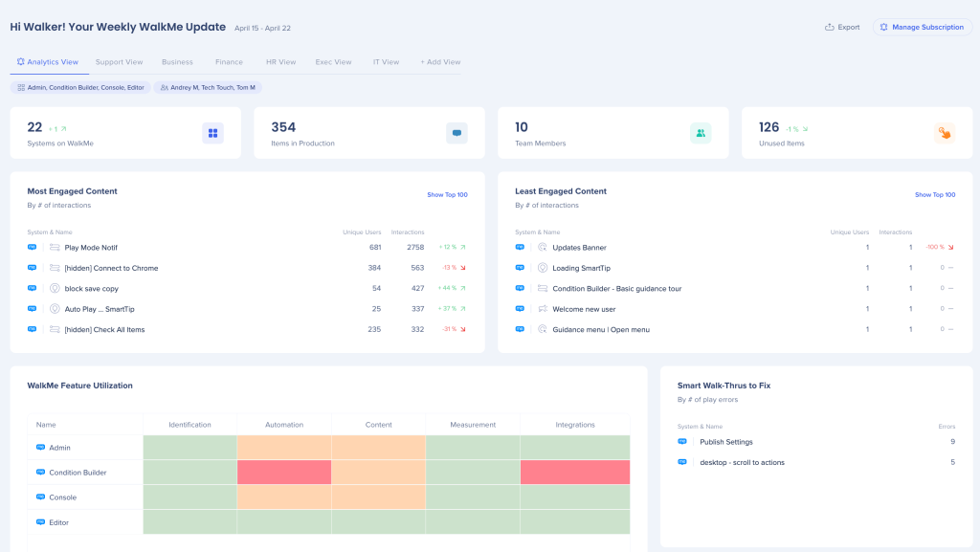Click the Team Members people icon
Image resolution: width=980 pixels, height=552 pixels.
pyautogui.click(x=701, y=133)
